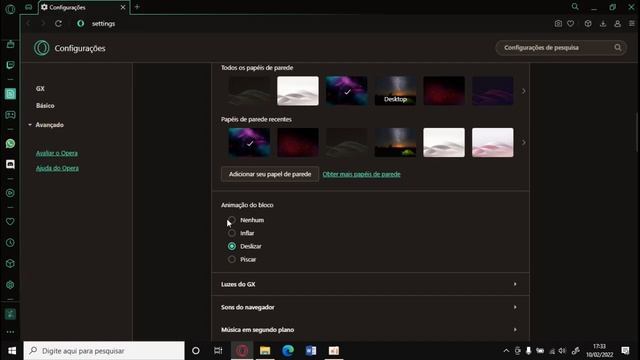640x360 pixels.
Task: Select Nenhum animation option
Action: click(x=232, y=220)
